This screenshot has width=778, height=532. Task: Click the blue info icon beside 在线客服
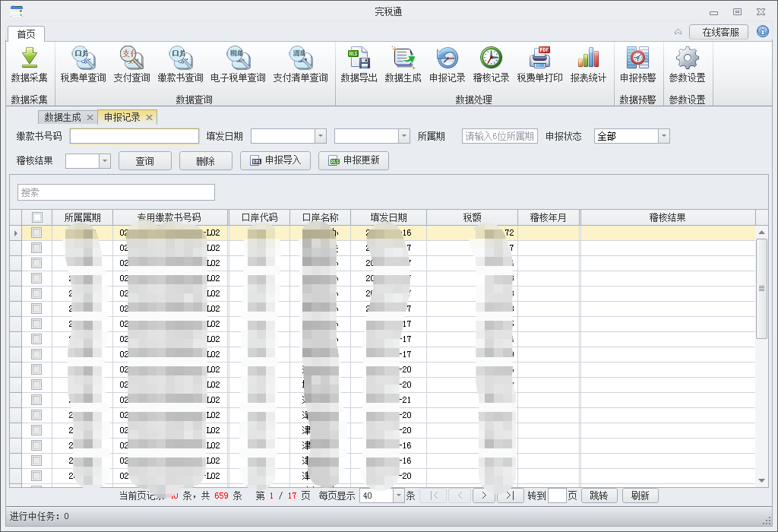coord(763,32)
